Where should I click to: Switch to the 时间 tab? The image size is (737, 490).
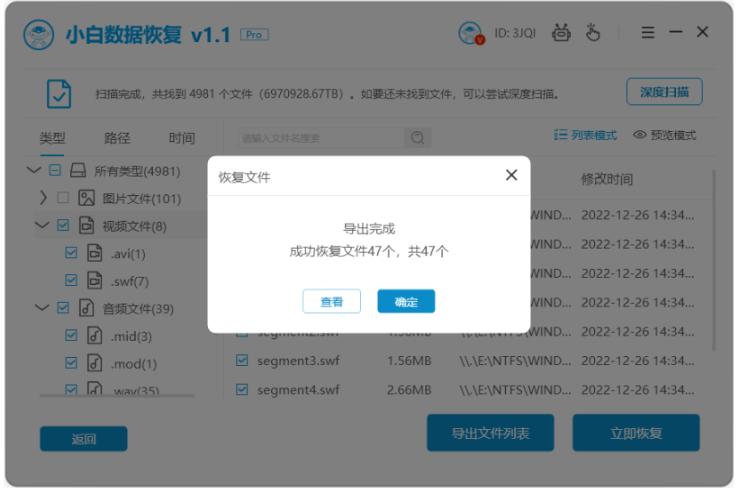[181, 138]
